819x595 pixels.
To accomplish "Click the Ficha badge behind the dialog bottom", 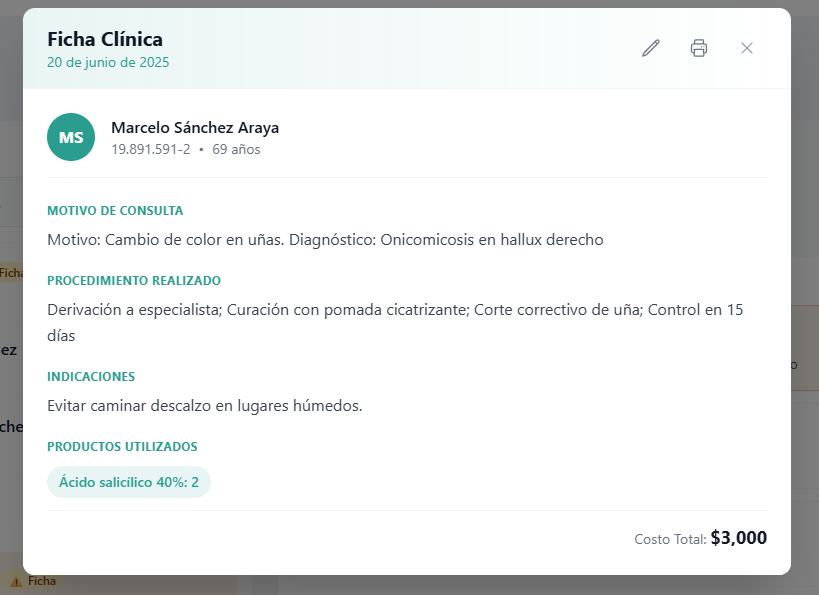I will pyautogui.click(x=42, y=581).
